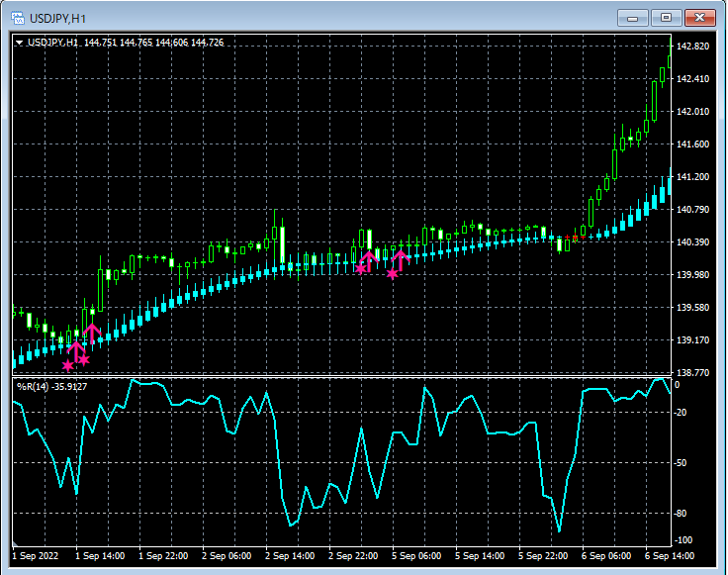Click the 141.600 price scale label
This screenshot has width=728, height=575.
[x=692, y=144]
